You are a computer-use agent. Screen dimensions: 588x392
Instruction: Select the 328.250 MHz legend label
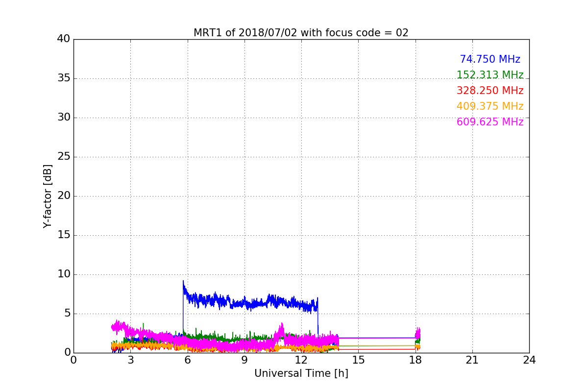click(x=490, y=91)
